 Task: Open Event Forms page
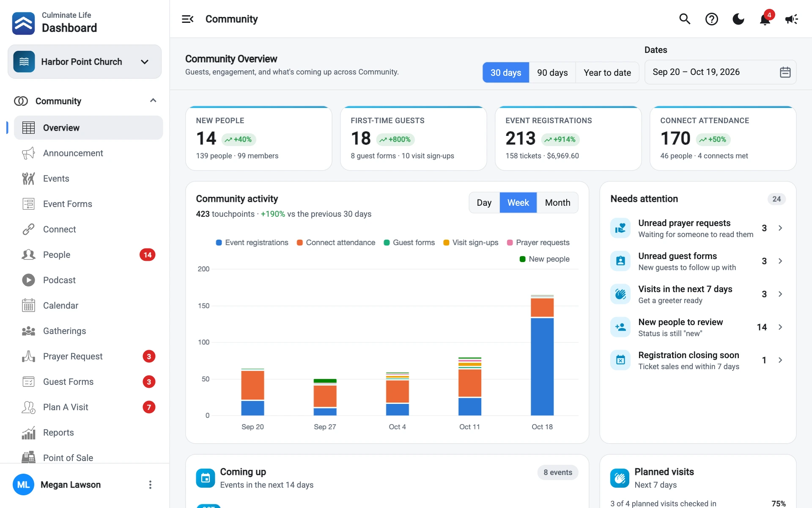click(88, 204)
